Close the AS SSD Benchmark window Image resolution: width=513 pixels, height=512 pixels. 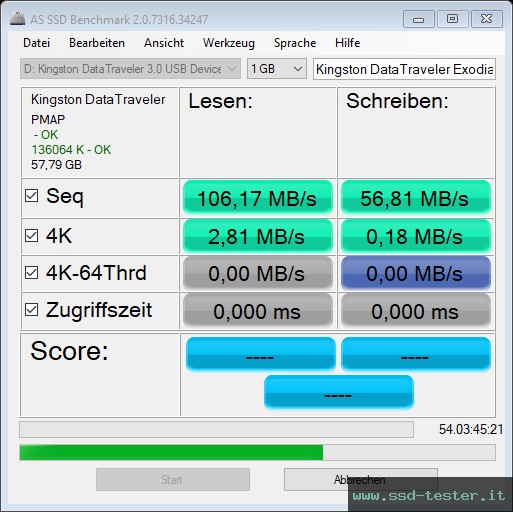coord(487,19)
